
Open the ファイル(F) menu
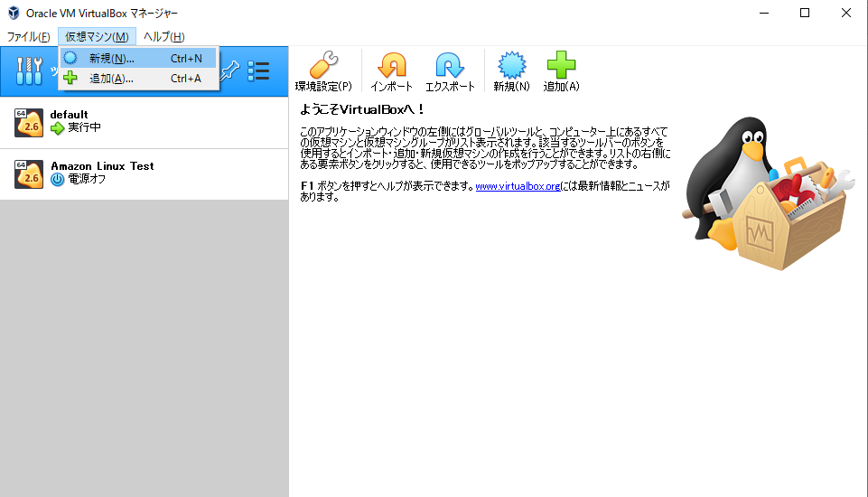click(28, 36)
